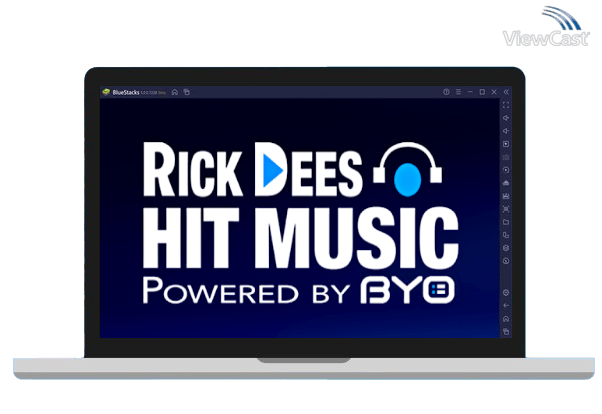Click the recent apps icon at sidebar bottom

click(506, 331)
